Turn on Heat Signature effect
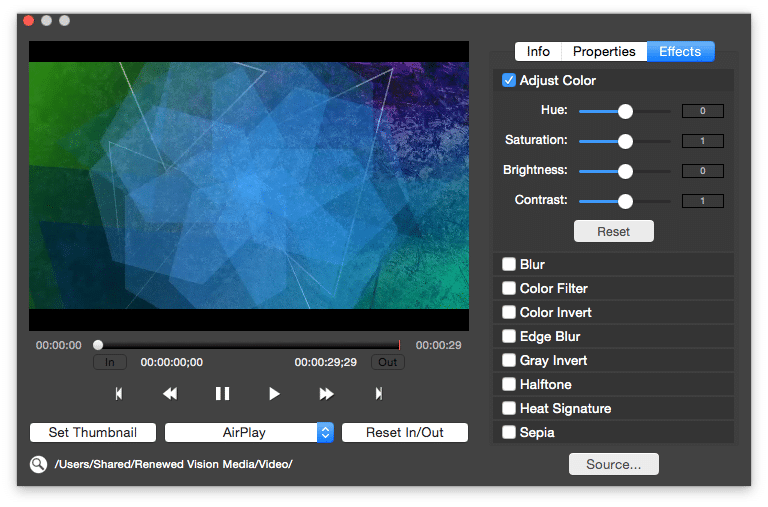 coord(509,408)
